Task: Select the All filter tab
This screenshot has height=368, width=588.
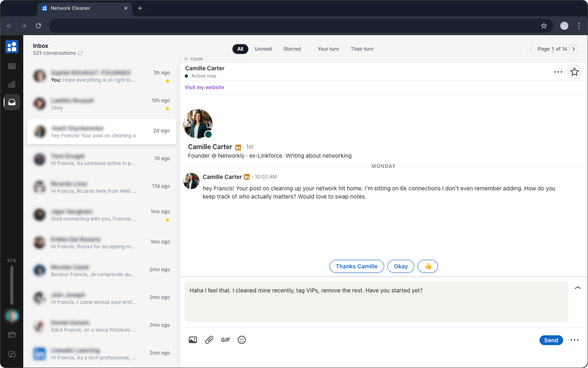Action: pyautogui.click(x=240, y=49)
